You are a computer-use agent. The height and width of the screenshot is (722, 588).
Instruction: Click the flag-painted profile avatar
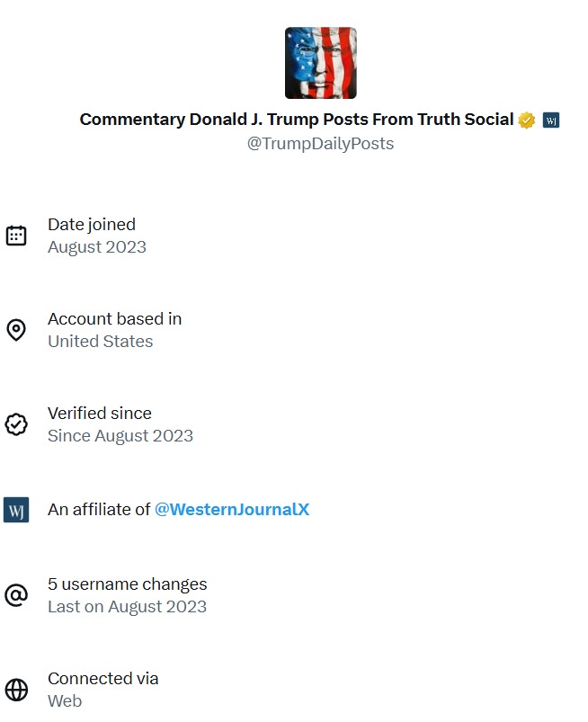tap(321, 63)
